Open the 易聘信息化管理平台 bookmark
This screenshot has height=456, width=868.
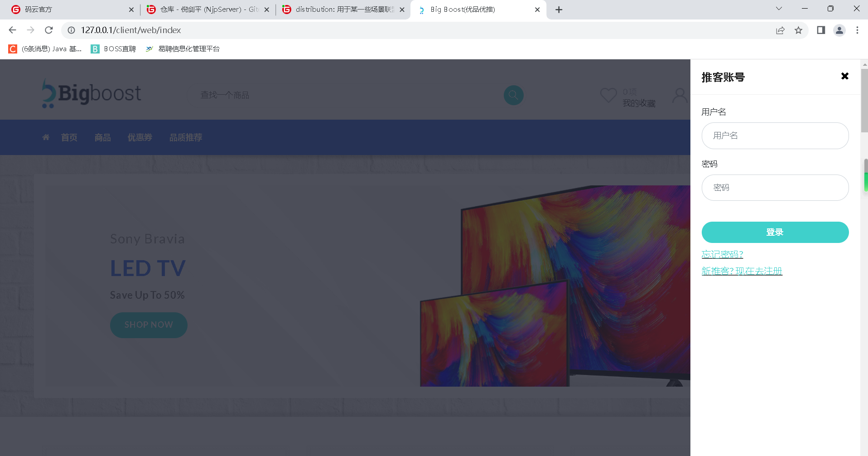[182, 49]
